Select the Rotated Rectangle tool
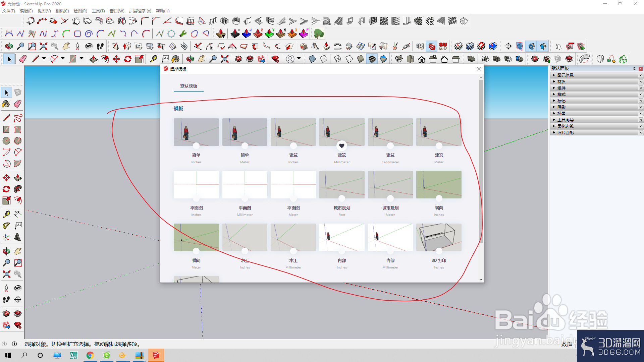Viewport: 644px width, 362px height. point(18,129)
